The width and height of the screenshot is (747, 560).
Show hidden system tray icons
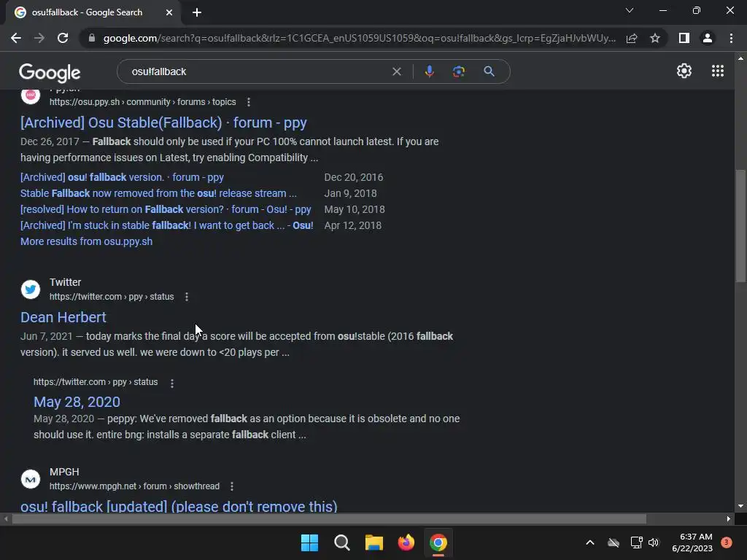tap(589, 542)
